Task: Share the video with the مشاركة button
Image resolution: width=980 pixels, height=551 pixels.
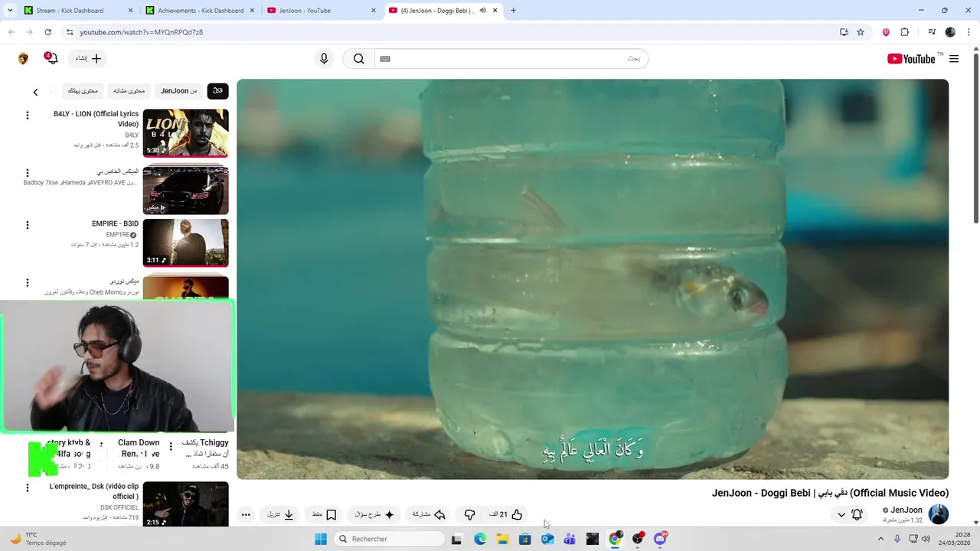Action: click(429, 514)
